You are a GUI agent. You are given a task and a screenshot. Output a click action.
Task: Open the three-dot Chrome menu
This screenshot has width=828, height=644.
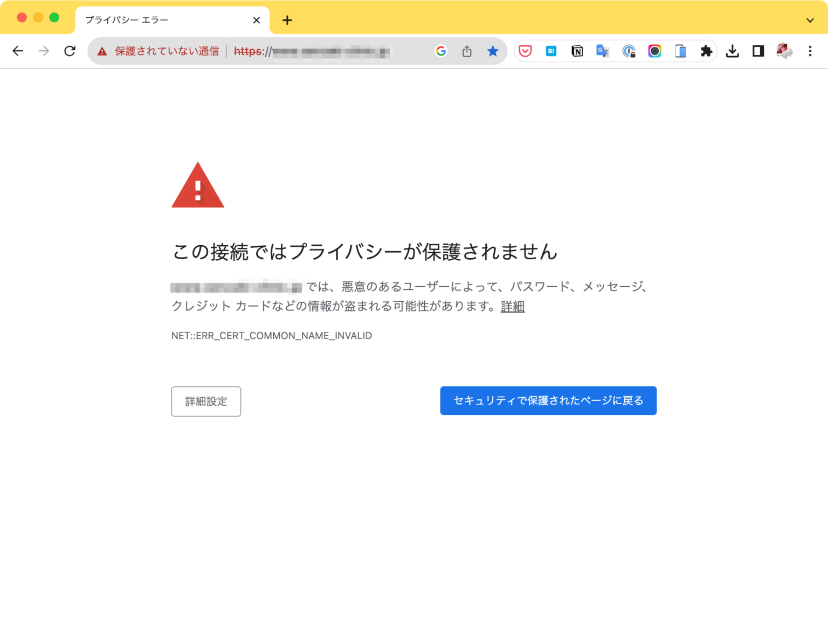tap(810, 51)
